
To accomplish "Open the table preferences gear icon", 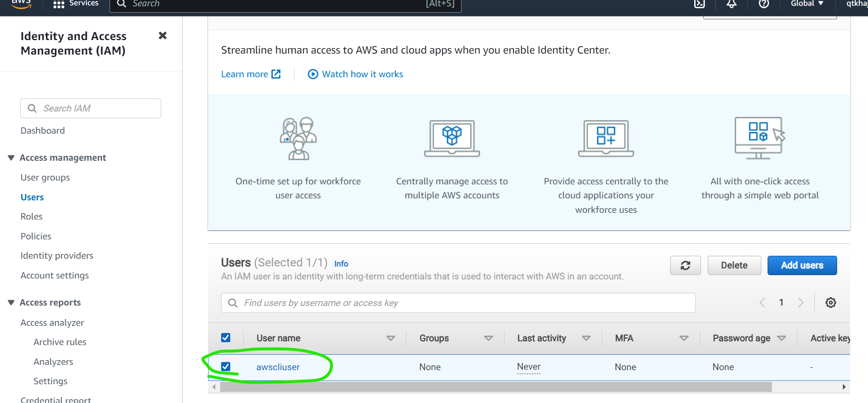I will (830, 303).
